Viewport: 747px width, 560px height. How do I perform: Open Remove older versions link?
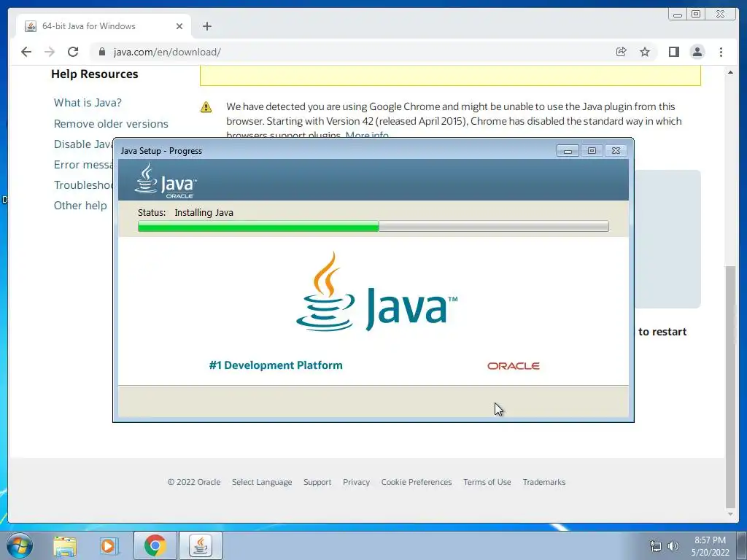(111, 124)
